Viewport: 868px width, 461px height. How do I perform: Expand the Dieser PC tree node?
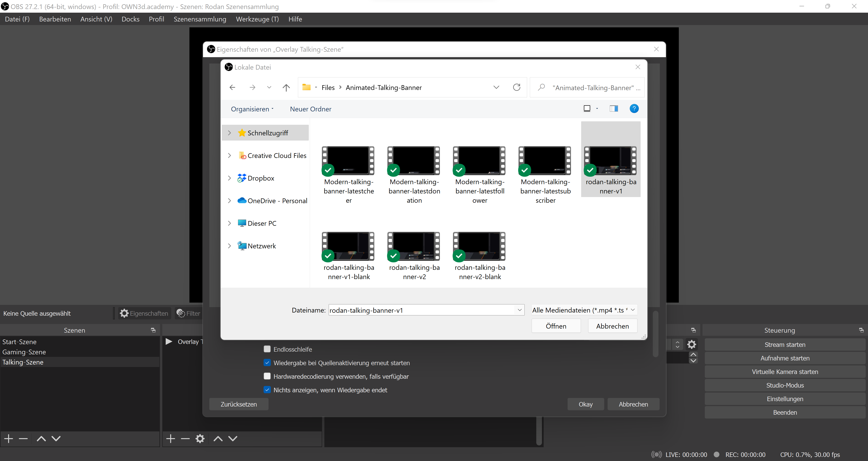tap(229, 223)
